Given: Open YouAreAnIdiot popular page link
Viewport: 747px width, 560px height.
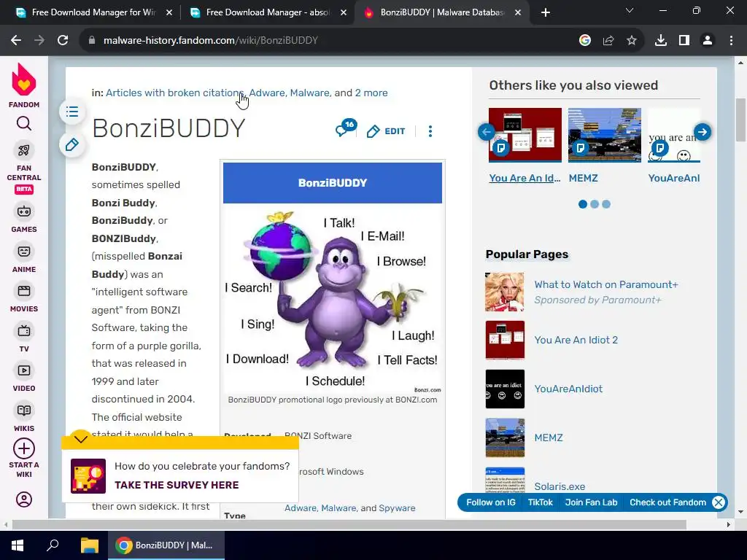Looking at the screenshot, I should (568, 389).
